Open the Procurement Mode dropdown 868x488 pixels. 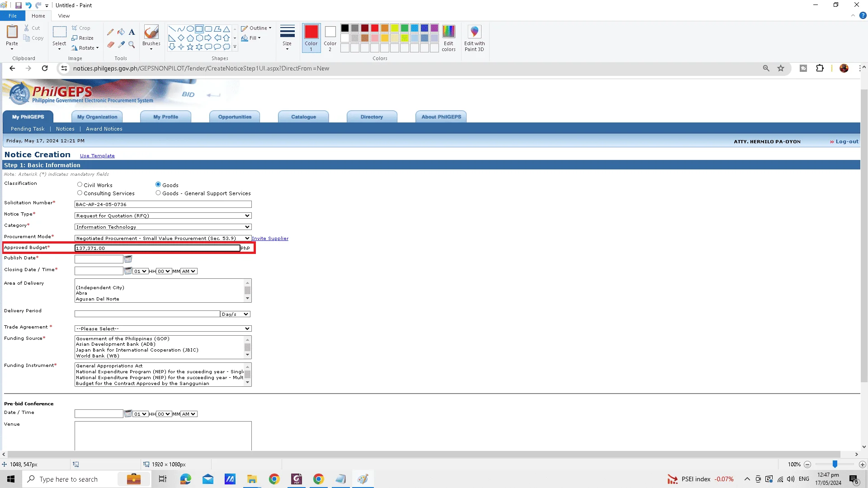163,238
